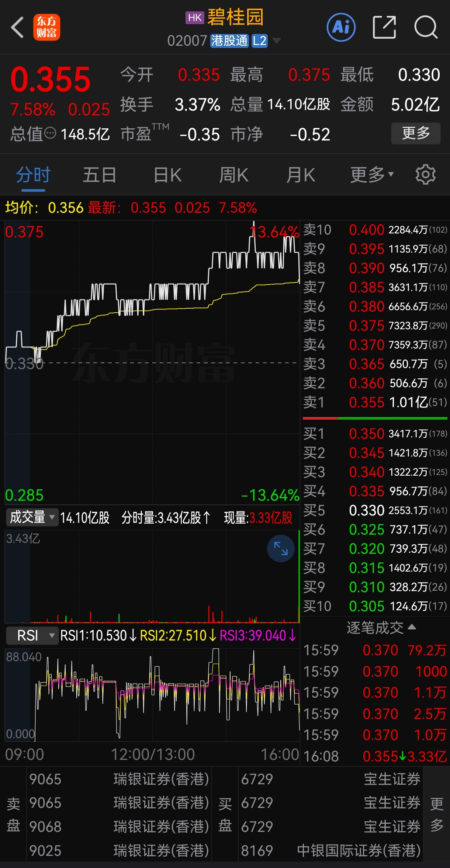Tap the 碧桂园 stock title
Screen dimensions: 450x868
235,17
